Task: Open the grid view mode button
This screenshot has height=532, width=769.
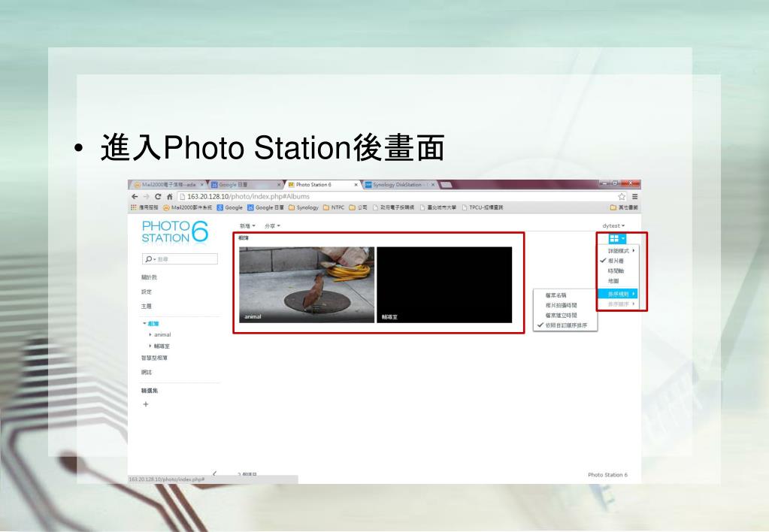Action: pyautogui.click(x=614, y=238)
